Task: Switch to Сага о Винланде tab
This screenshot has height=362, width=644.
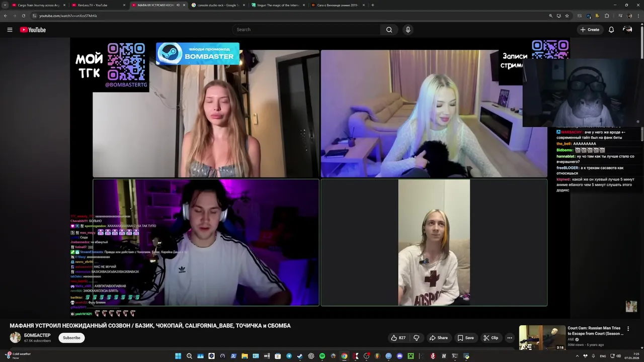Action: click(x=337, y=5)
